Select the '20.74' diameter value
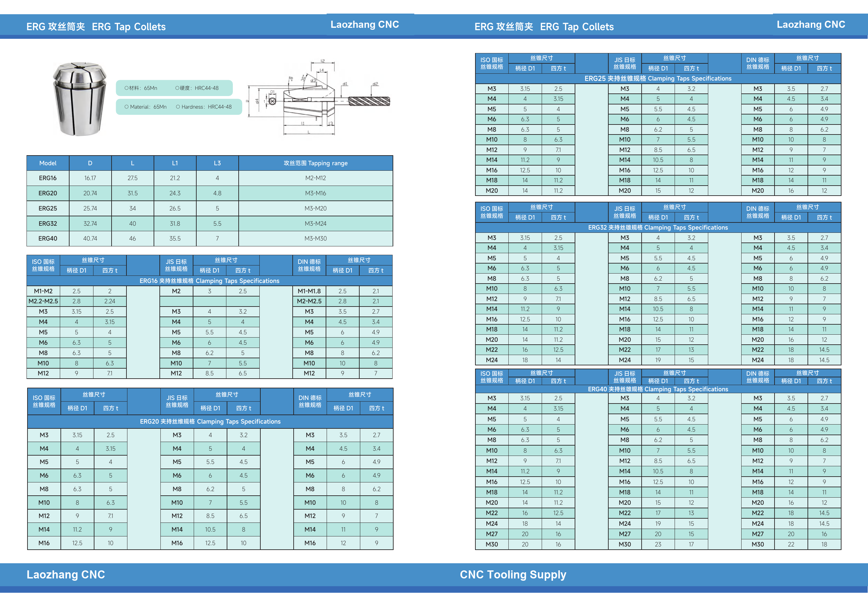868x593 pixels. tap(90, 193)
